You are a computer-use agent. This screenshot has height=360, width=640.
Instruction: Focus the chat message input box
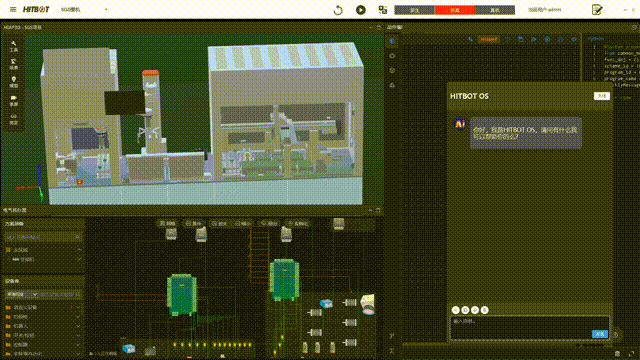[529, 328]
